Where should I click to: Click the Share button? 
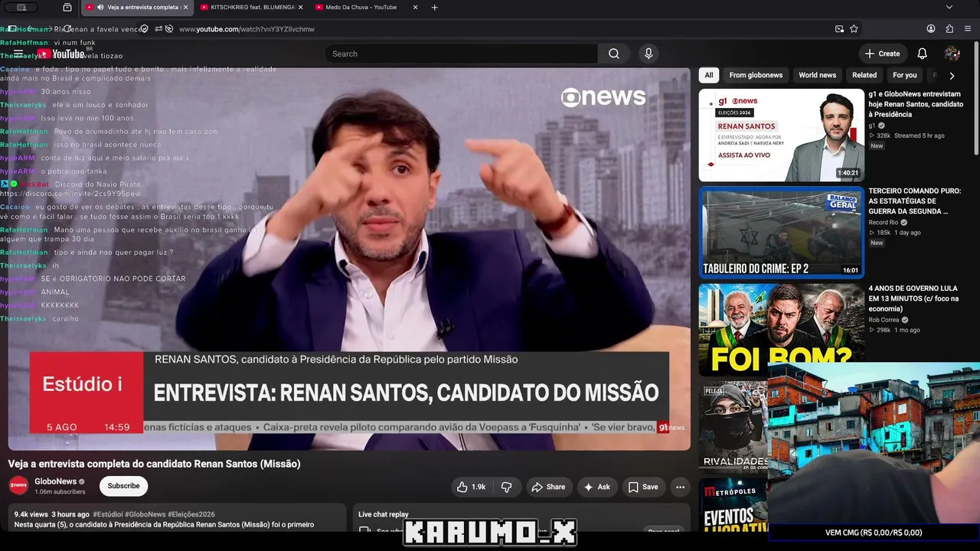click(x=548, y=487)
